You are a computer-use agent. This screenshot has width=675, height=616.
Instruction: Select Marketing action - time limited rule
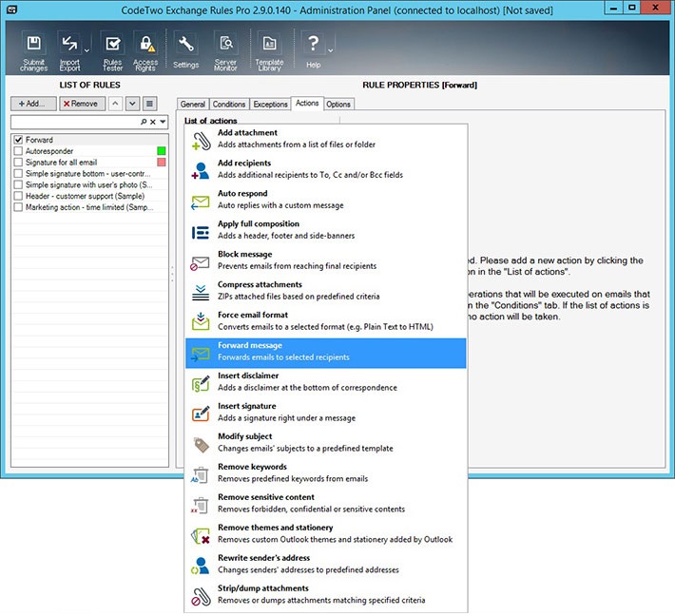(x=89, y=207)
